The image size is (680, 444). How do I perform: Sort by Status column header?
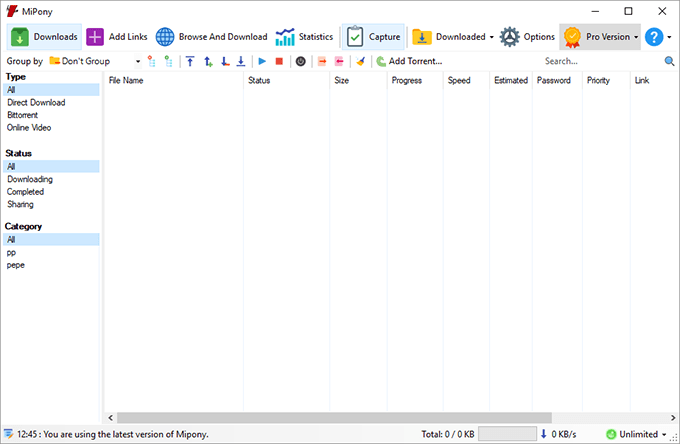(286, 80)
